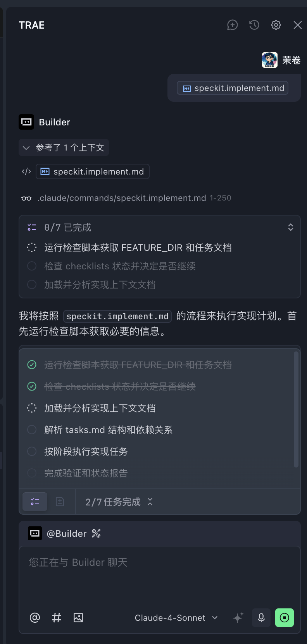
Task: Click the unchecked circle for 解析 tasks.md task
Action: 32,430
